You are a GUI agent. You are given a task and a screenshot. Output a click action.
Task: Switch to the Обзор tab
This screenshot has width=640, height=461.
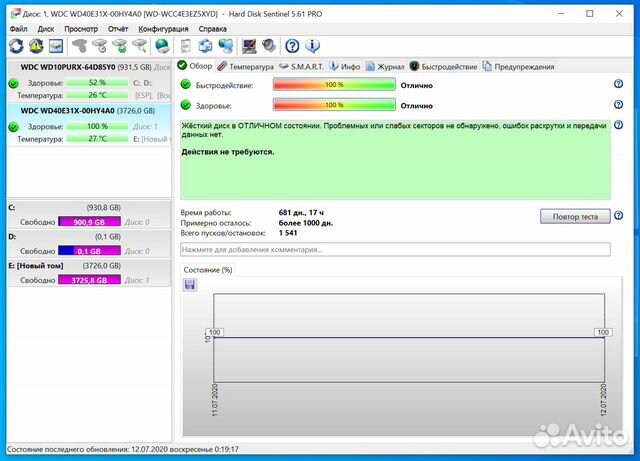[195, 66]
